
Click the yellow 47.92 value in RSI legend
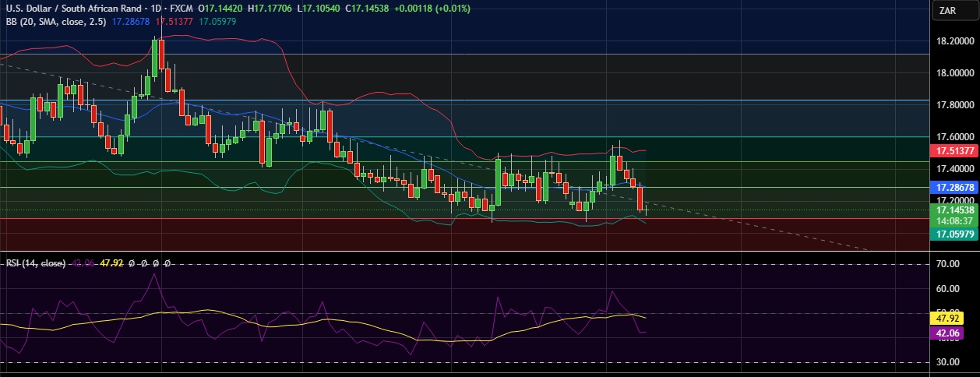click(112, 263)
